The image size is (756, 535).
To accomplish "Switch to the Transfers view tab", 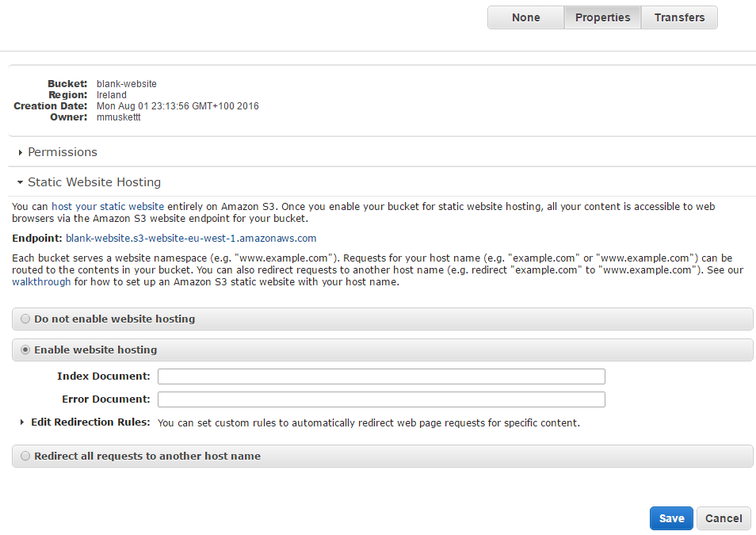I will pyautogui.click(x=679, y=17).
